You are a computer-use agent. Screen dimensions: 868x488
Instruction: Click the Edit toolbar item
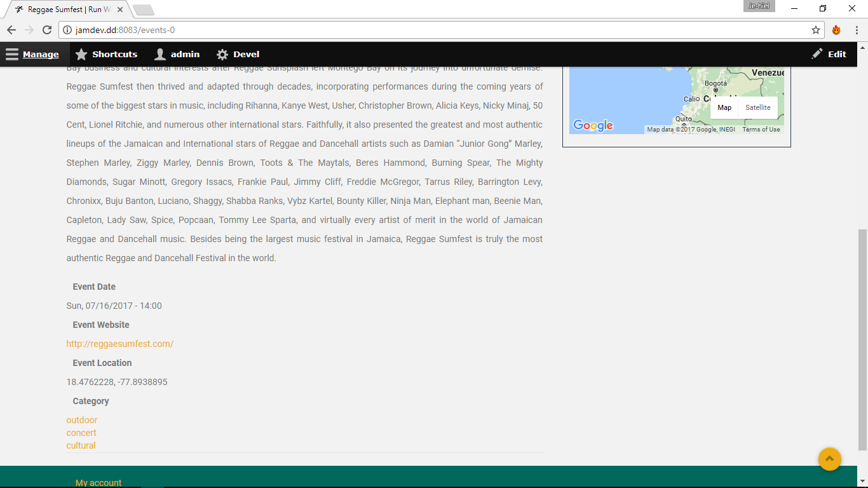coord(829,54)
